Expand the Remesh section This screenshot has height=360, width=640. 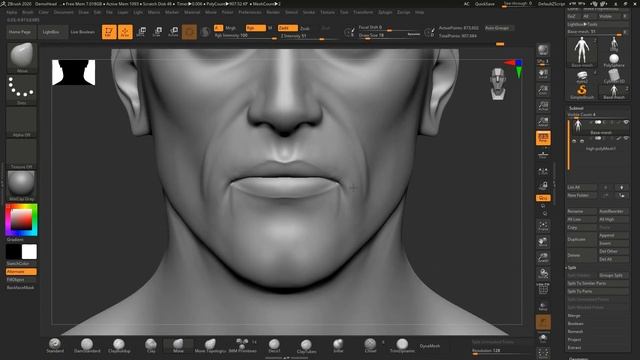[x=576, y=331]
